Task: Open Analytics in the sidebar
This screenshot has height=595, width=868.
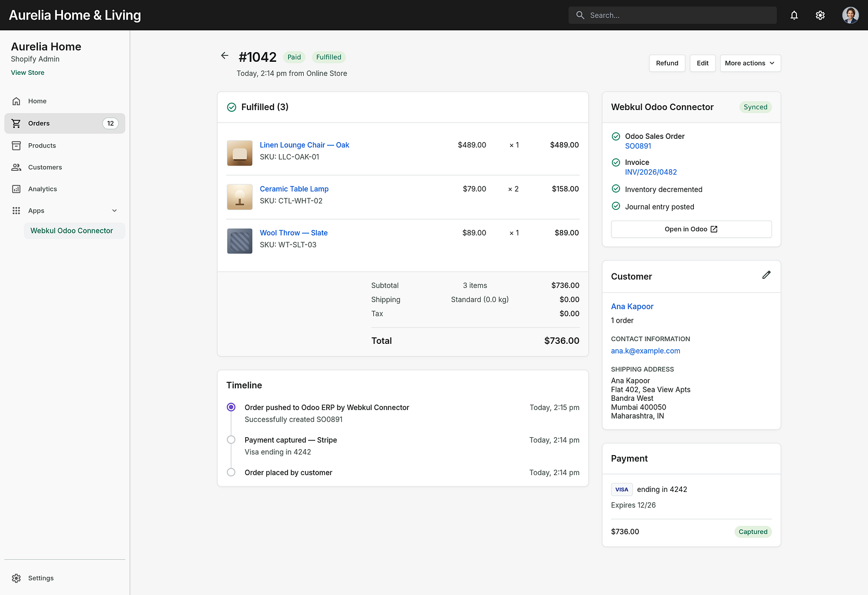Action: coord(65,189)
